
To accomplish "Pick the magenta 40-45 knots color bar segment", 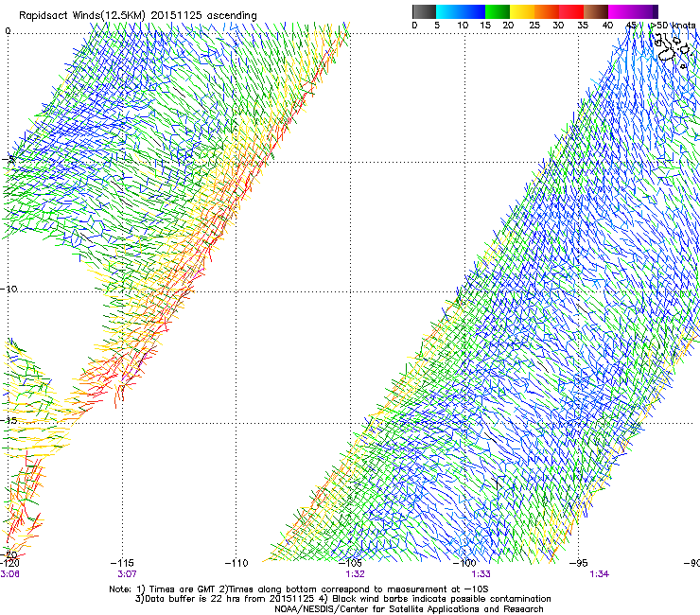I will [x=621, y=11].
